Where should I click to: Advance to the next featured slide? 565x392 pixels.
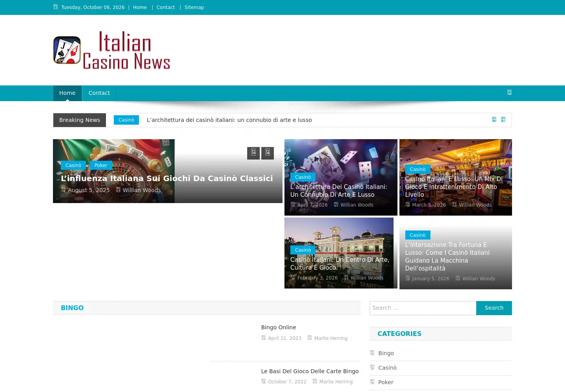click(x=268, y=153)
